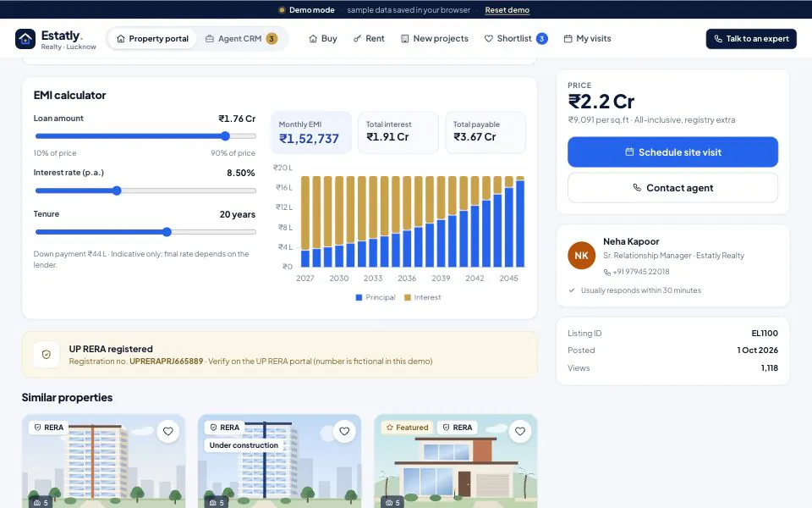
Task: Click photo count on Featured property
Action: coord(393,502)
